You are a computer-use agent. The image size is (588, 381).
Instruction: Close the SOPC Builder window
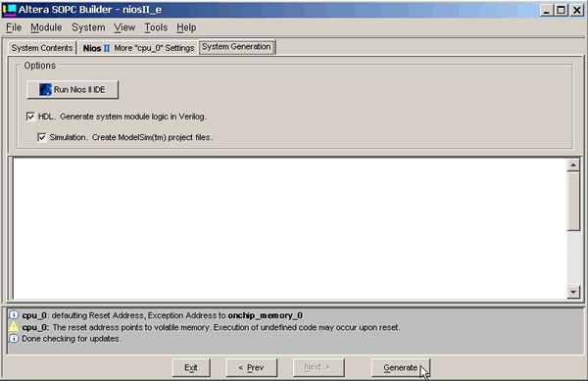pyautogui.click(x=577, y=10)
